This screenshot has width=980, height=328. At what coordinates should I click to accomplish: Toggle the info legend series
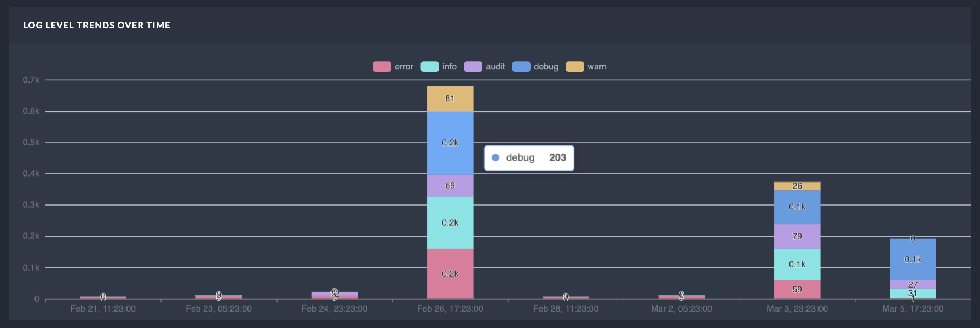tap(439, 67)
